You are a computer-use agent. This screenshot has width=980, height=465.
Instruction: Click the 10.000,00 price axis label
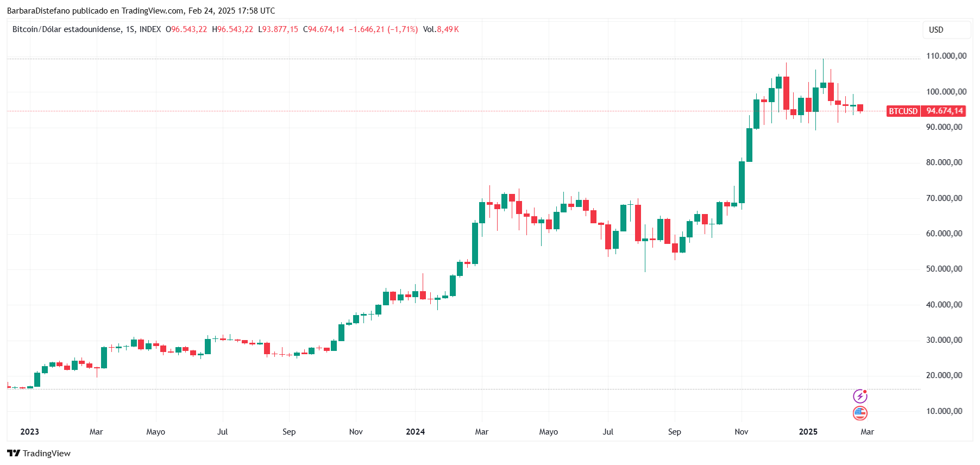click(944, 411)
